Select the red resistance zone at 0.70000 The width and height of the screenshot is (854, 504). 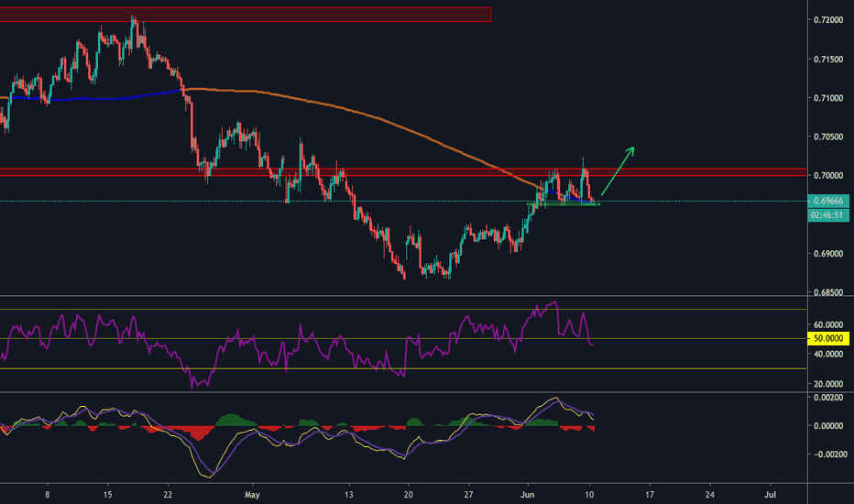tap(403, 172)
